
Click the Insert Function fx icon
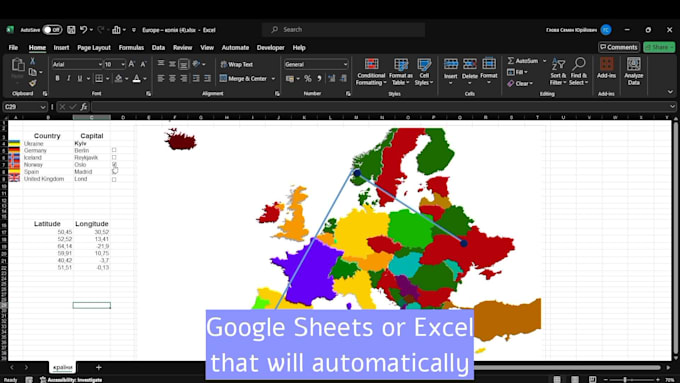pyautogui.click(x=84, y=107)
